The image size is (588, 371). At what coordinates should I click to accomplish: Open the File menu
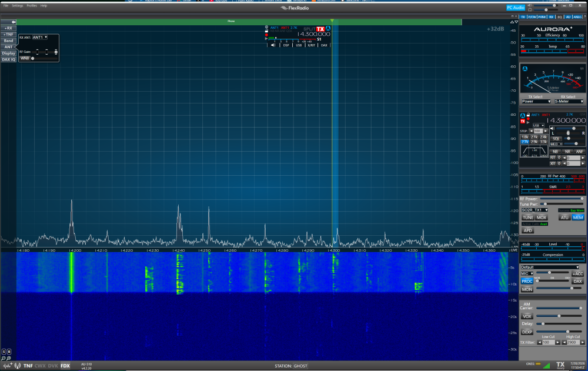pyautogui.click(x=6, y=6)
